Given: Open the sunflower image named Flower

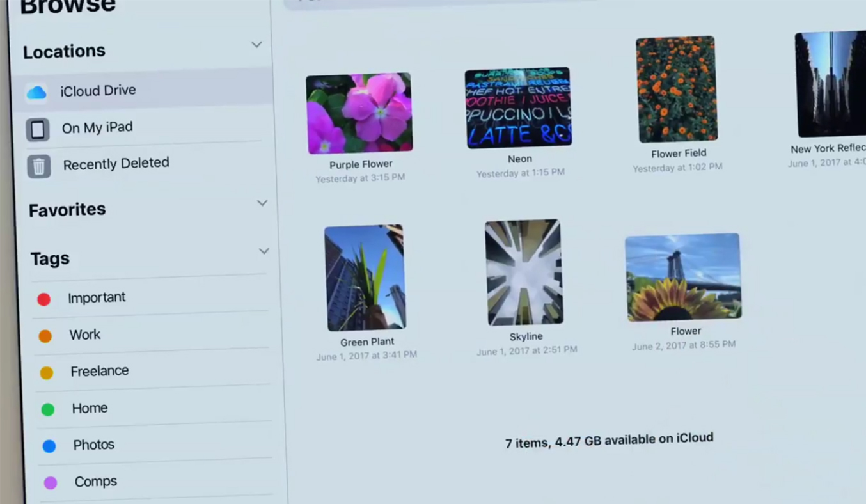Looking at the screenshot, I should coord(683,278).
